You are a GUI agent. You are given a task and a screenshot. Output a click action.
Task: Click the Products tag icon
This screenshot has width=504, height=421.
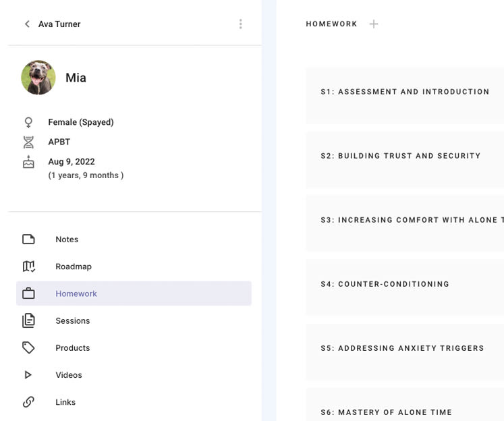(x=28, y=347)
